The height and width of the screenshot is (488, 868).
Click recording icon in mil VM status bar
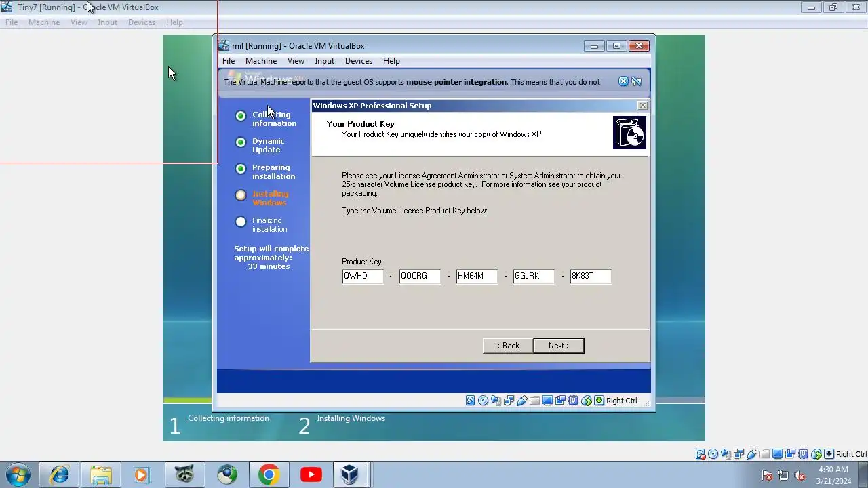[560, 401]
